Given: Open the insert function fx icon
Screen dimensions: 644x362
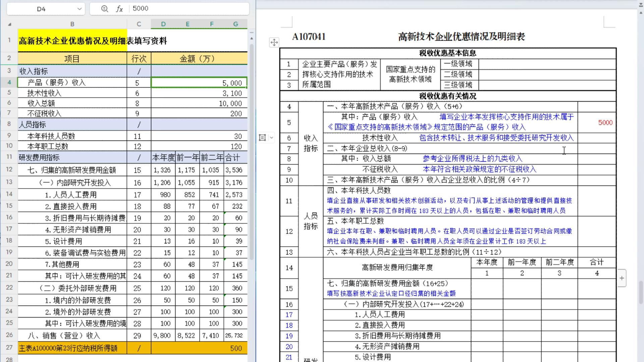Looking at the screenshot, I should 119,9.
